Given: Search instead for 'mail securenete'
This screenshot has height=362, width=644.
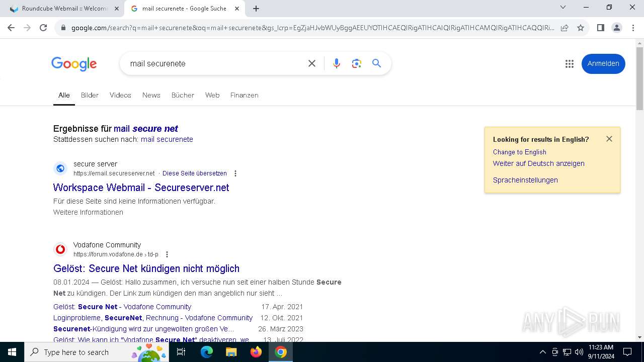Looking at the screenshot, I should pos(167,139).
